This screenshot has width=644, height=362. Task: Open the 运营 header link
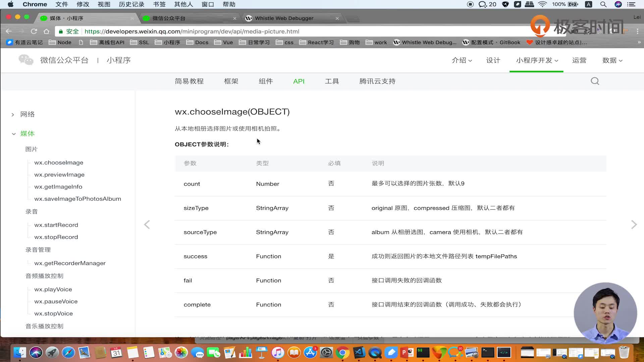[579, 60]
